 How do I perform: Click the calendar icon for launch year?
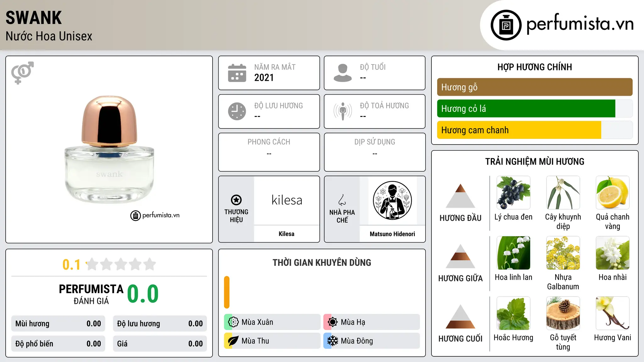click(237, 73)
